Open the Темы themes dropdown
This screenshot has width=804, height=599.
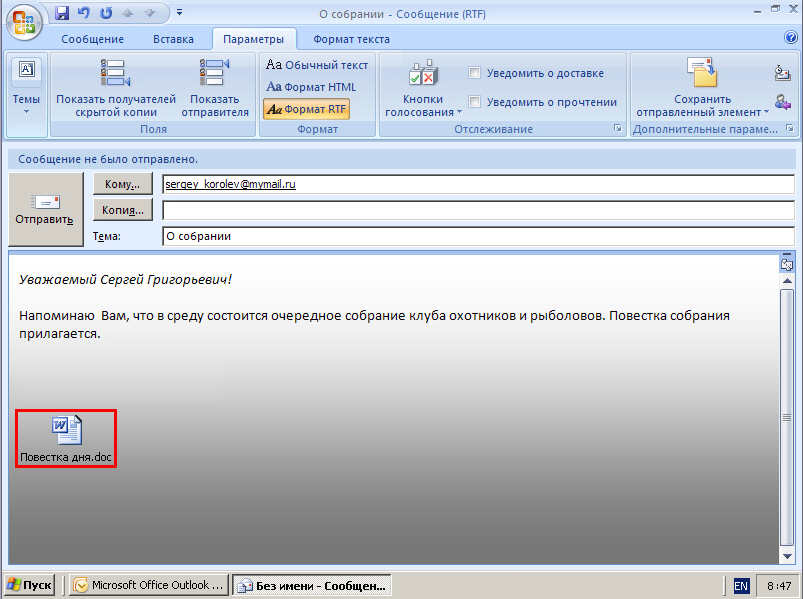tap(27, 87)
